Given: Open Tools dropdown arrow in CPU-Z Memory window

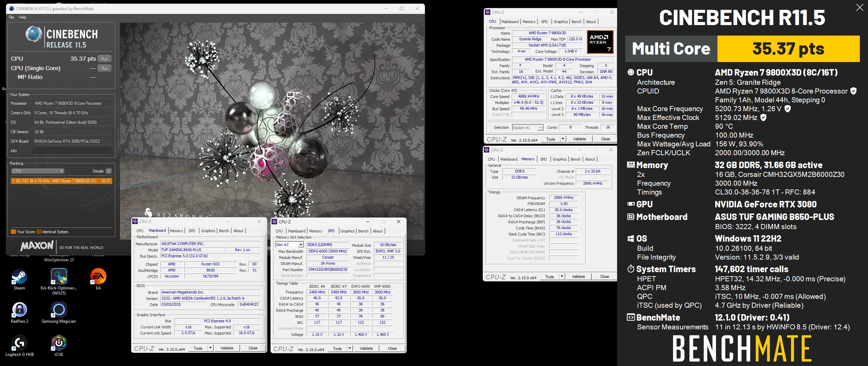Looking at the screenshot, I should tap(562, 277).
